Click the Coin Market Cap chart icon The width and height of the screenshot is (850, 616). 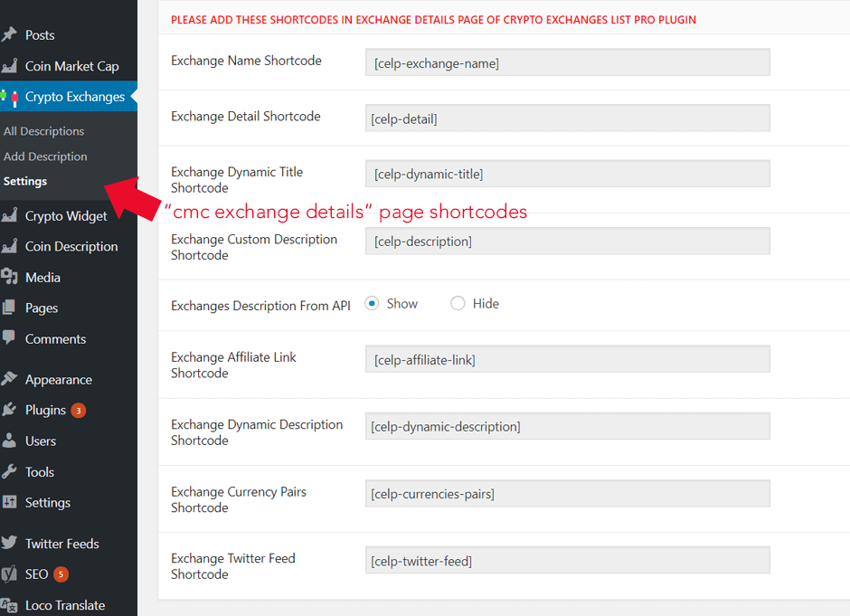(10, 66)
